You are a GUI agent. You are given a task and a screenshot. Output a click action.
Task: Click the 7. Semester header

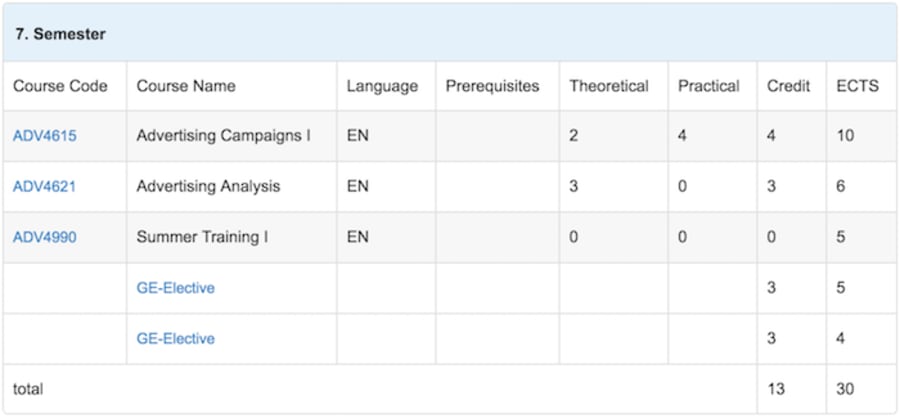[x=60, y=34]
